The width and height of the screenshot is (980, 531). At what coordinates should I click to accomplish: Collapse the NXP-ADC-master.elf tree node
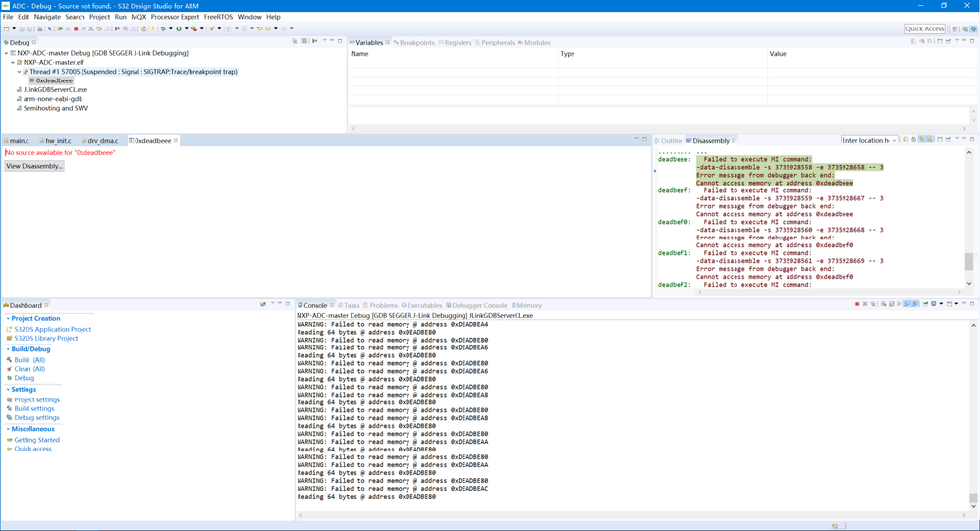tap(13, 63)
